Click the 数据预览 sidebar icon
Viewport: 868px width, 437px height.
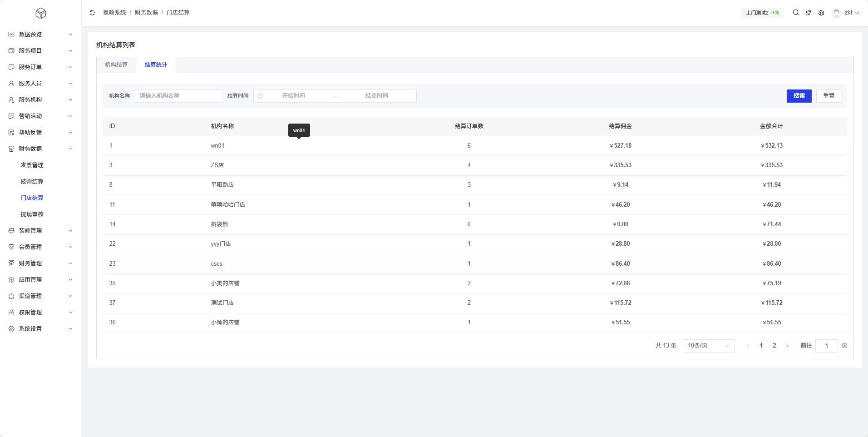(x=11, y=35)
